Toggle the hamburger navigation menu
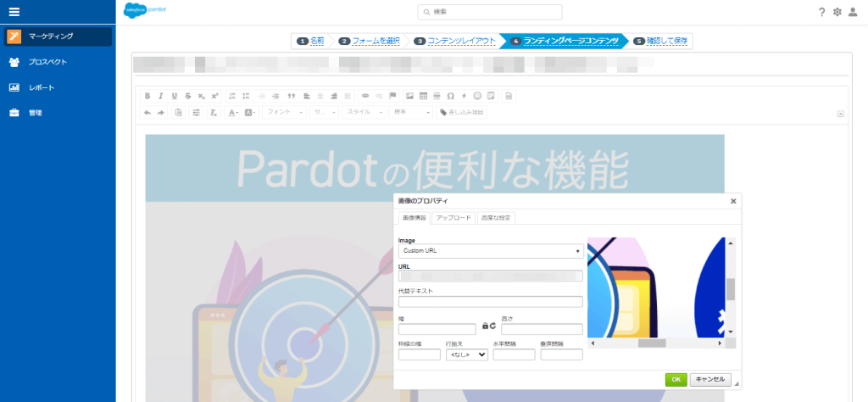Image resolution: width=868 pixels, height=402 pixels. [14, 12]
